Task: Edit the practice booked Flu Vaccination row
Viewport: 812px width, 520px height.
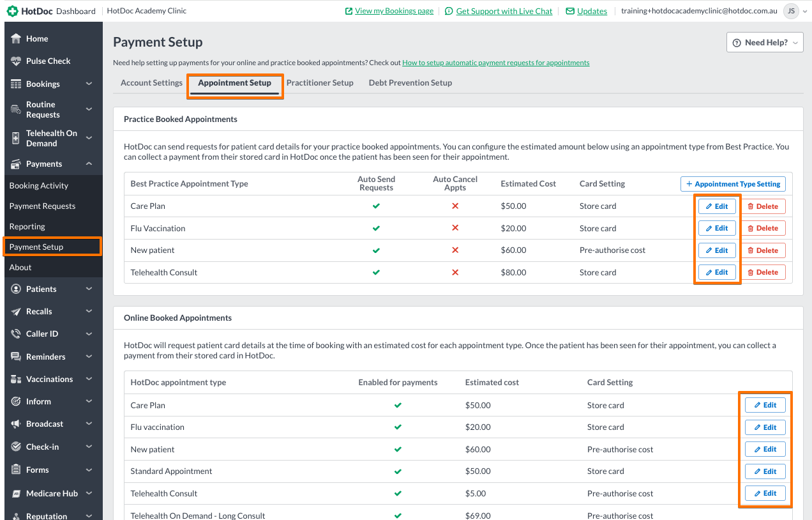Action: (717, 228)
